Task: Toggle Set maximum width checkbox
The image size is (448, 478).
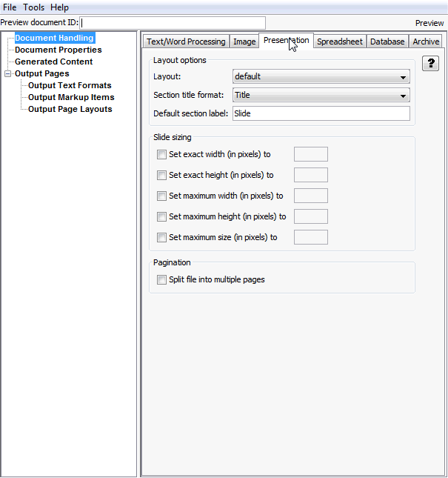Action: pyautogui.click(x=161, y=196)
